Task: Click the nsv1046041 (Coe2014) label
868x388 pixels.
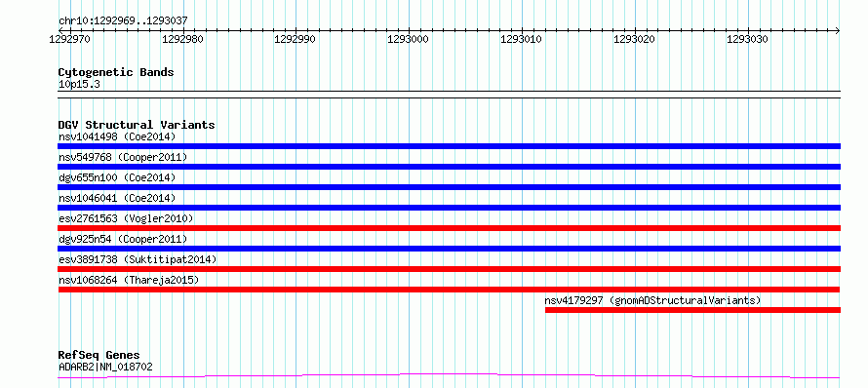Action: 117,198
